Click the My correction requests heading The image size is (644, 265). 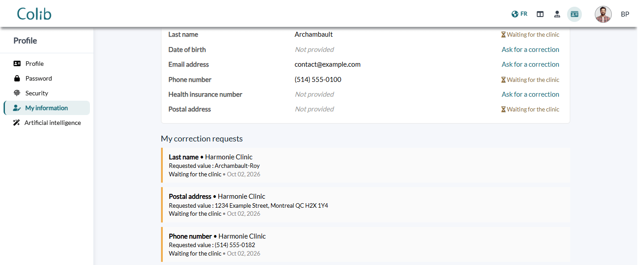click(x=202, y=139)
